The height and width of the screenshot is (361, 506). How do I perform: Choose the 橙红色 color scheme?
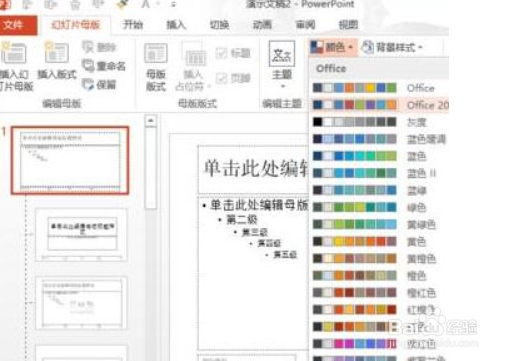point(380,293)
